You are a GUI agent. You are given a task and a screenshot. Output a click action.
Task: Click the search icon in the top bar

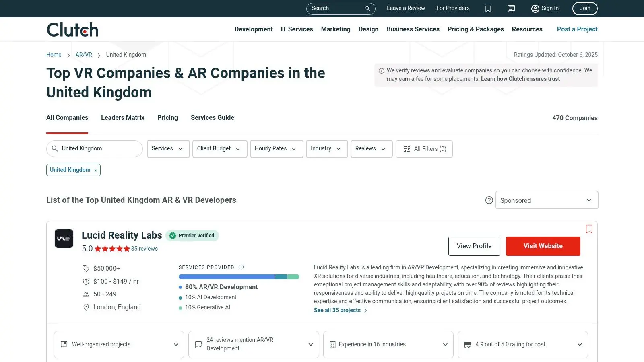point(367,8)
